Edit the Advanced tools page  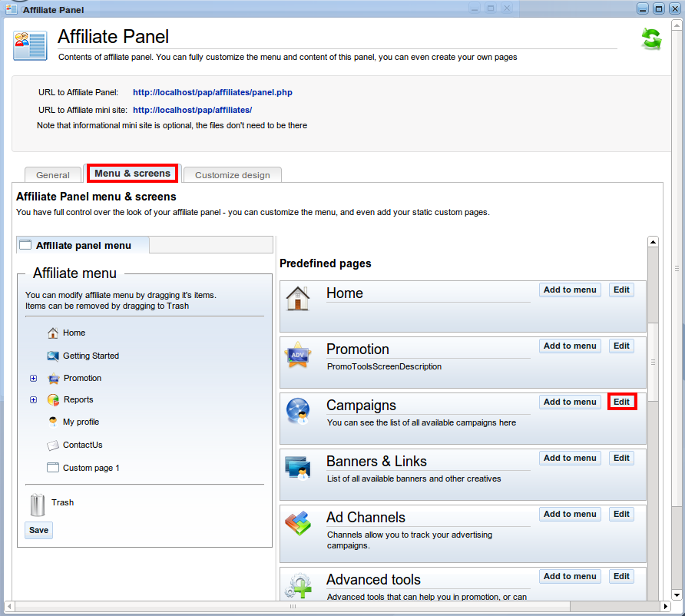[621, 576]
